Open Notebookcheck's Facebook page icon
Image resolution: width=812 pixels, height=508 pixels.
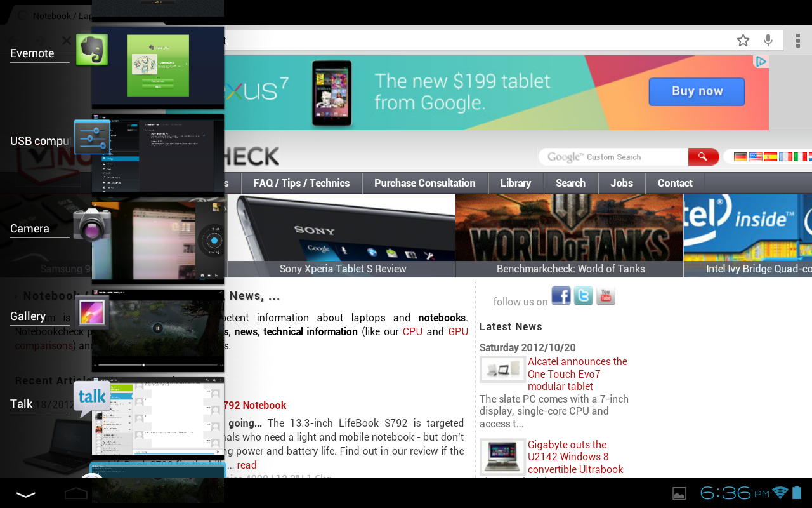(561, 295)
